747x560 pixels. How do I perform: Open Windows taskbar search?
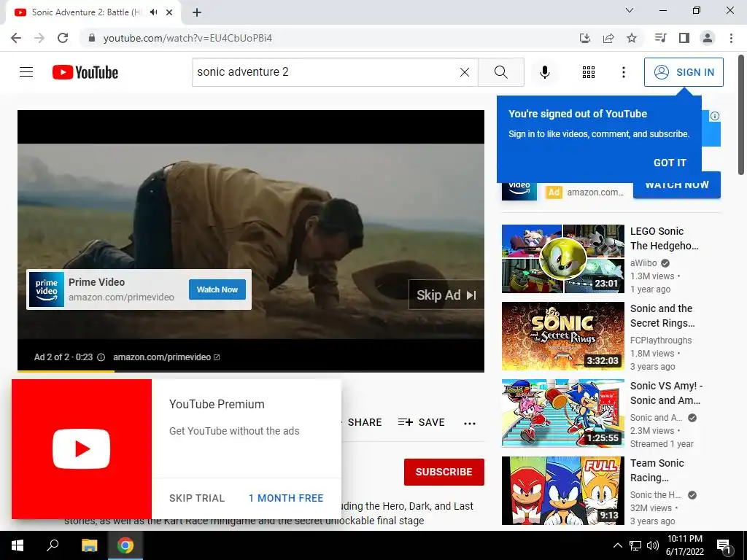[x=53, y=545]
